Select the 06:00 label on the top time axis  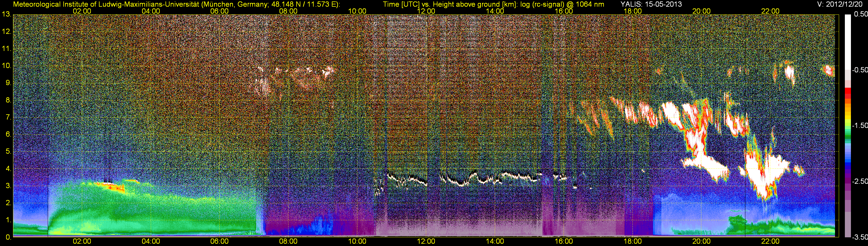point(219,11)
